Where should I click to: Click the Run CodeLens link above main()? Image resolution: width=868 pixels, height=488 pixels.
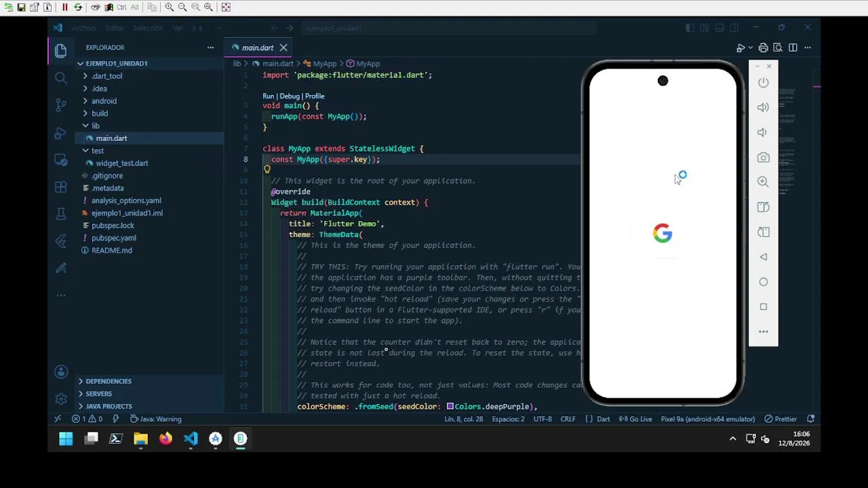[269, 96]
